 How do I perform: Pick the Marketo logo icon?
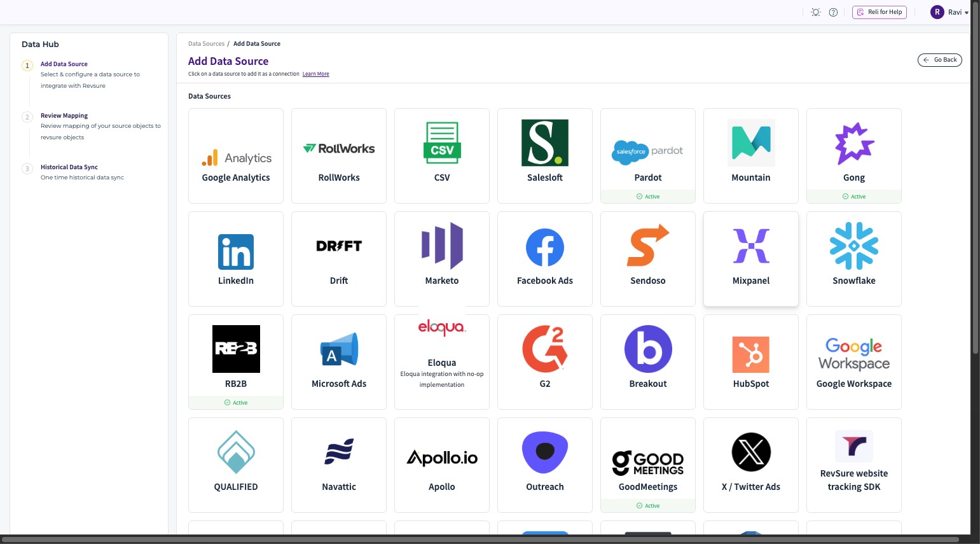pyautogui.click(x=442, y=246)
